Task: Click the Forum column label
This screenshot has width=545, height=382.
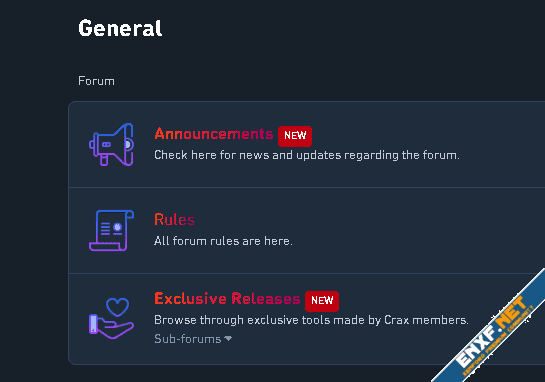Action: tap(96, 81)
